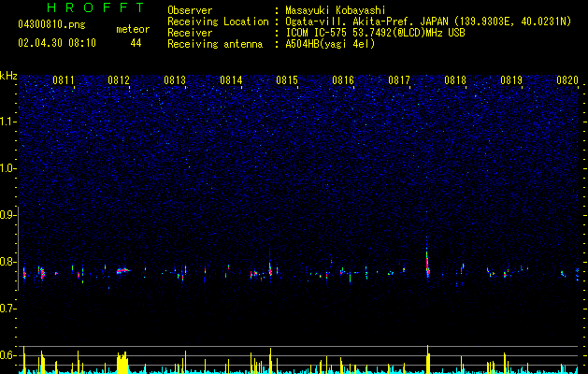Click the 0811 time marker
The image size is (588, 374).
[x=64, y=80]
